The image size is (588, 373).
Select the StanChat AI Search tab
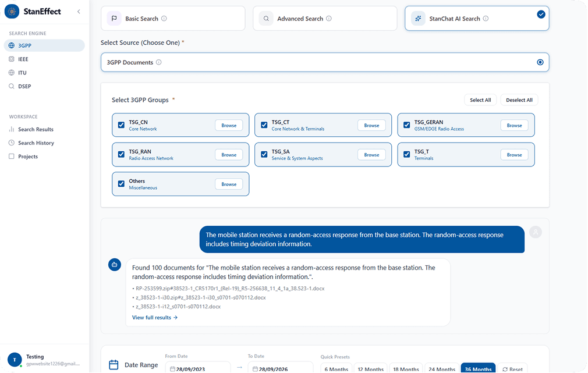click(477, 19)
